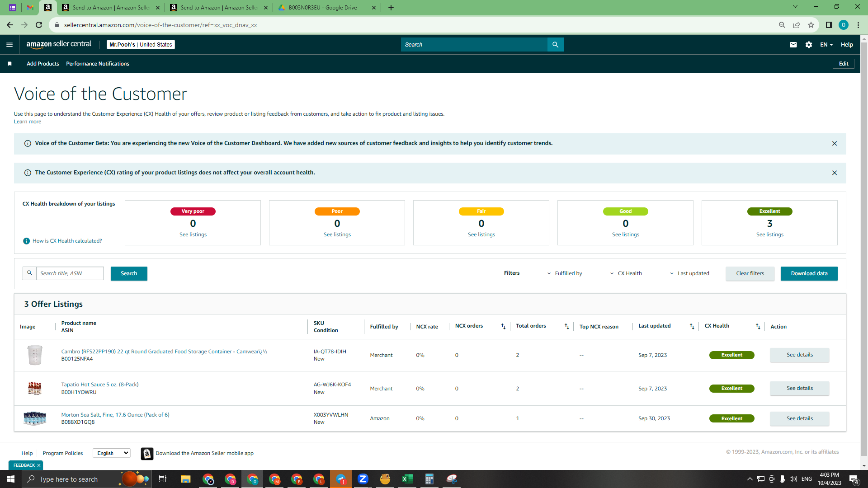Switch to the Gmail pinned tab

tap(30, 8)
